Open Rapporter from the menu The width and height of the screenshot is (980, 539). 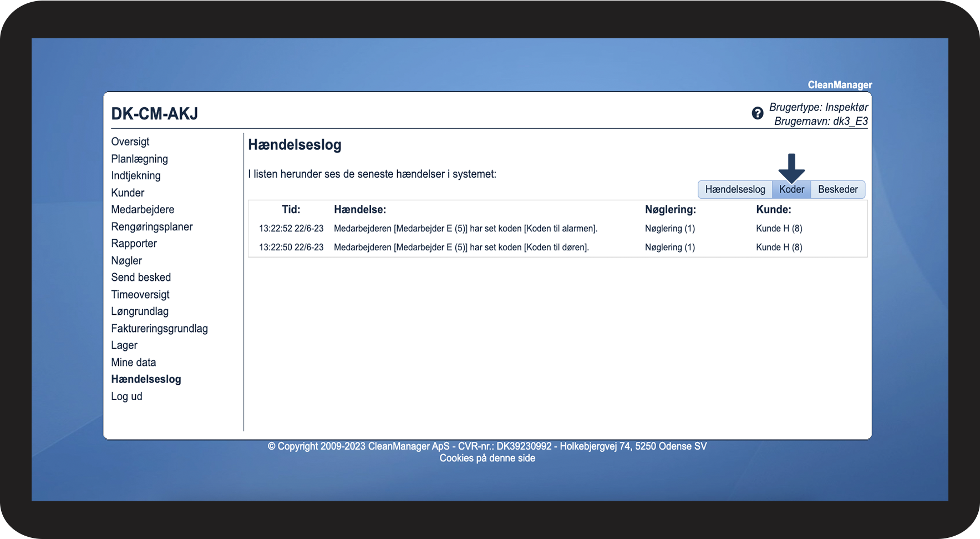[134, 243]
